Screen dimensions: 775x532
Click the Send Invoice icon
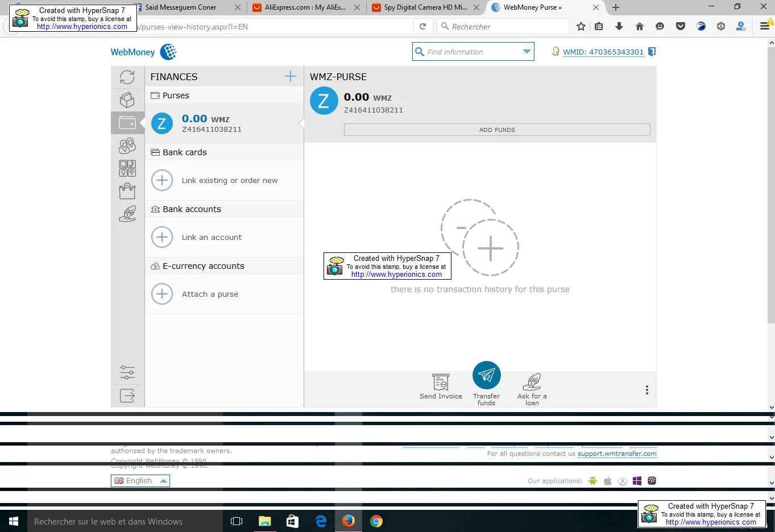441,382
